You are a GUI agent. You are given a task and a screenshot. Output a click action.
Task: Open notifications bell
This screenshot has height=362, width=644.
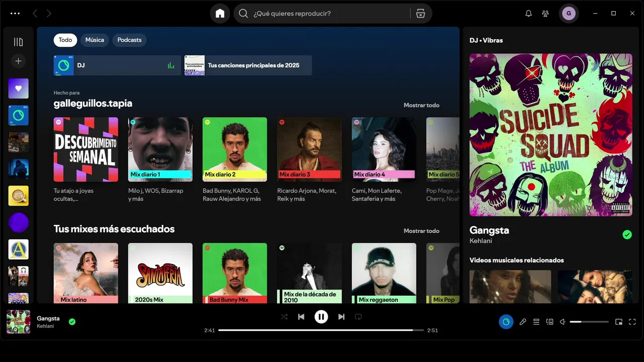coord(528,14)
